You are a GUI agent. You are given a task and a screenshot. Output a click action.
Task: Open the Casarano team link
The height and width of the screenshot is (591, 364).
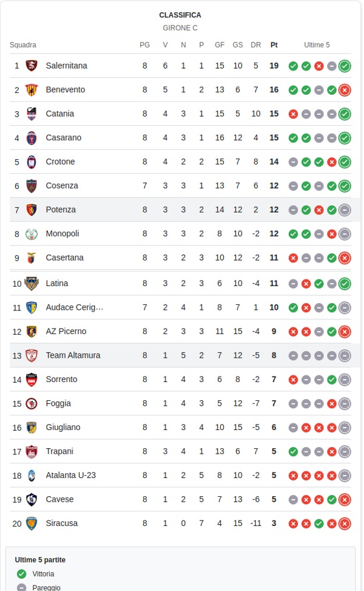tap(63, 138)
